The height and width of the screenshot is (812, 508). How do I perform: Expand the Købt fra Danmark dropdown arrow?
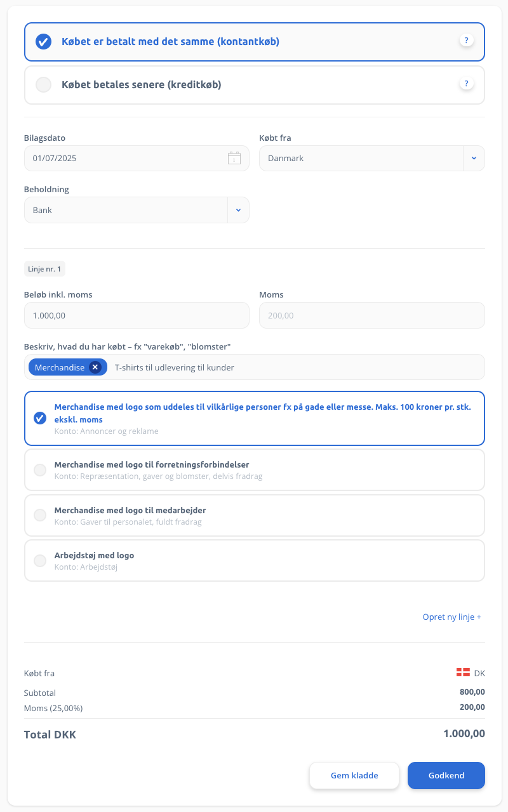pos(474,158)
